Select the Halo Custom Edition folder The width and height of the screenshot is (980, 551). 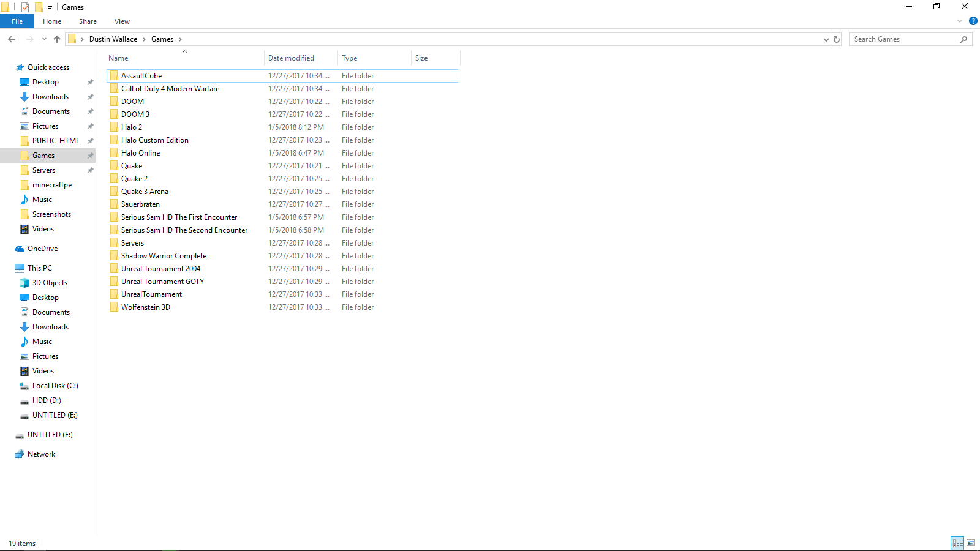point(155,140)
